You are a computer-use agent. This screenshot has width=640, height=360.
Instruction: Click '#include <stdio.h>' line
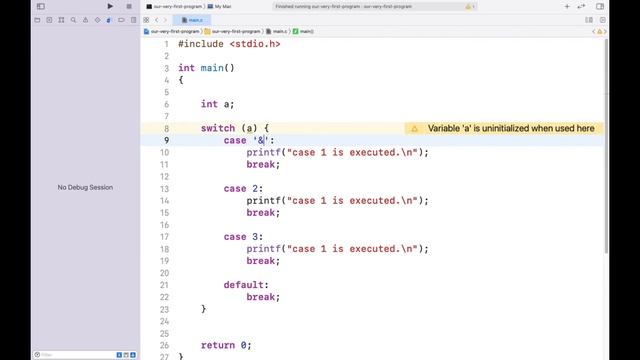[229, 44]
